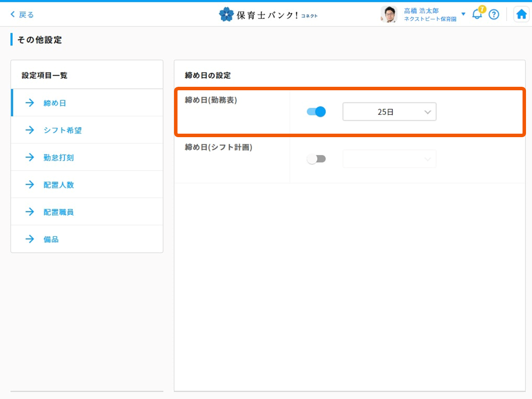Click the home icon in header

(x=521, y=14)
